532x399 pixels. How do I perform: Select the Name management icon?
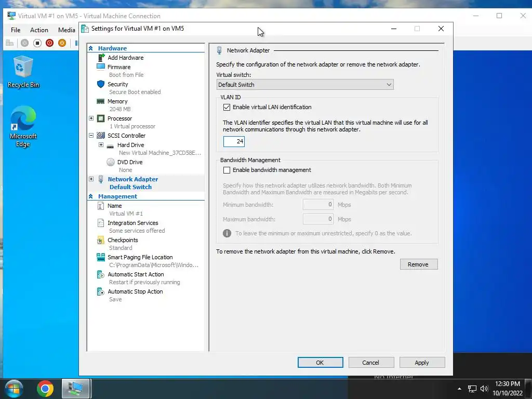click(101, 206)
